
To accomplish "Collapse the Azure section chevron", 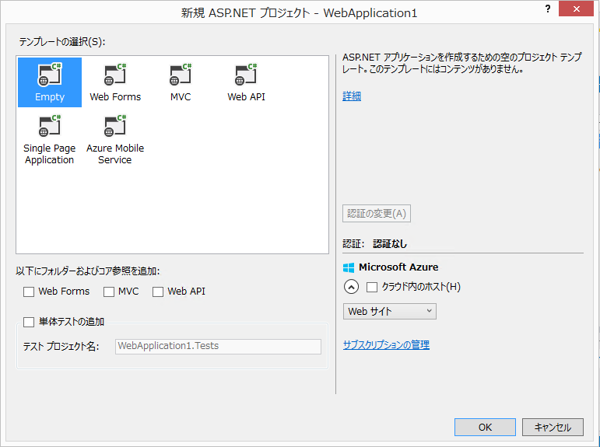I will [351, 287].
